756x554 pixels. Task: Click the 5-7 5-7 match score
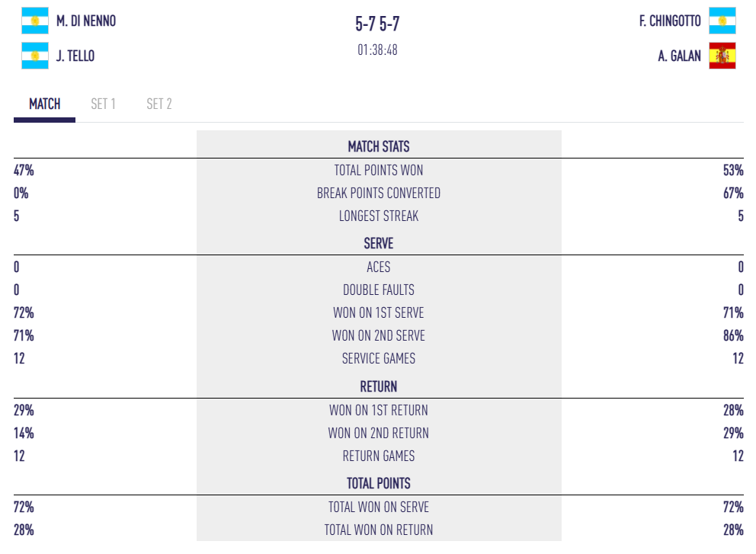377,24
